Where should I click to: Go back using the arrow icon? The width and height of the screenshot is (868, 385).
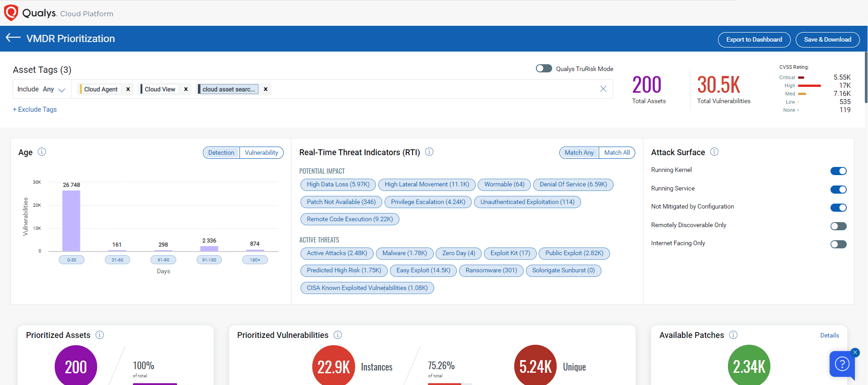point(13,38)
